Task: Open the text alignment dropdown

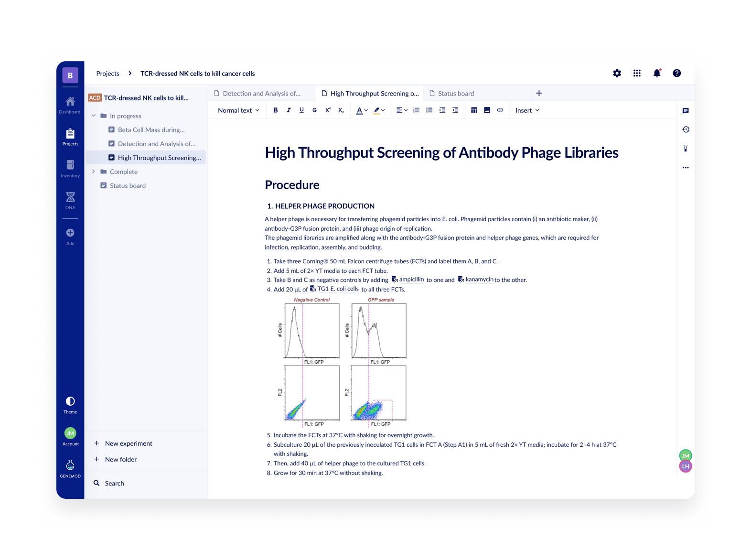Action: (402, 110)
